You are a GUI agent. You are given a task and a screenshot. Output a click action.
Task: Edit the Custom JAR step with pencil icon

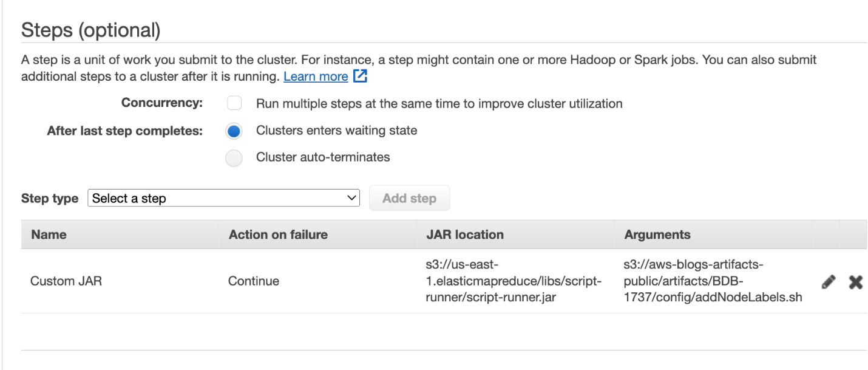tap(829, 281)
